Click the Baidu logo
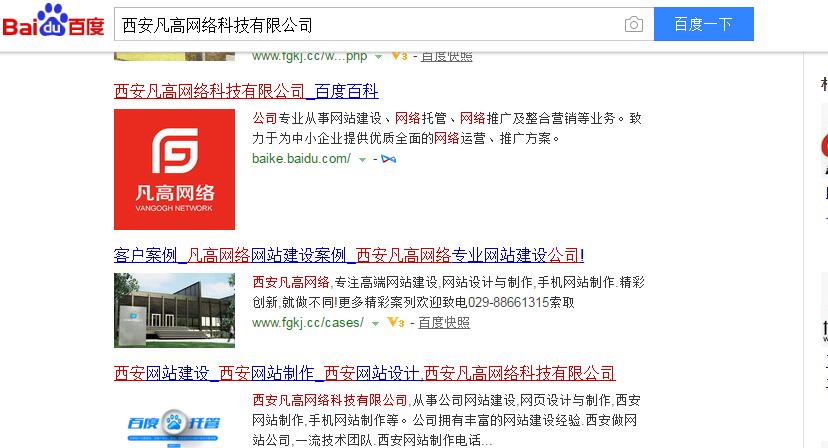The width and height of the screenshot is (828, 448). 53,21
